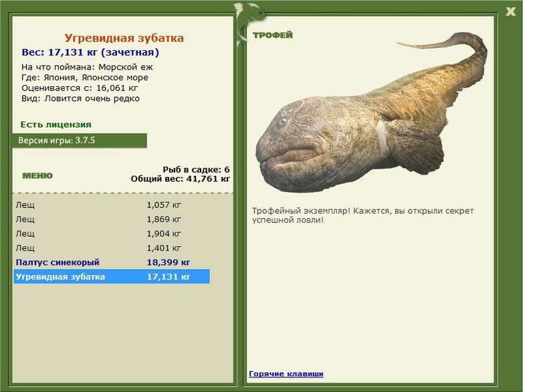Close the fish keepnet window

[x=510, y=11]
